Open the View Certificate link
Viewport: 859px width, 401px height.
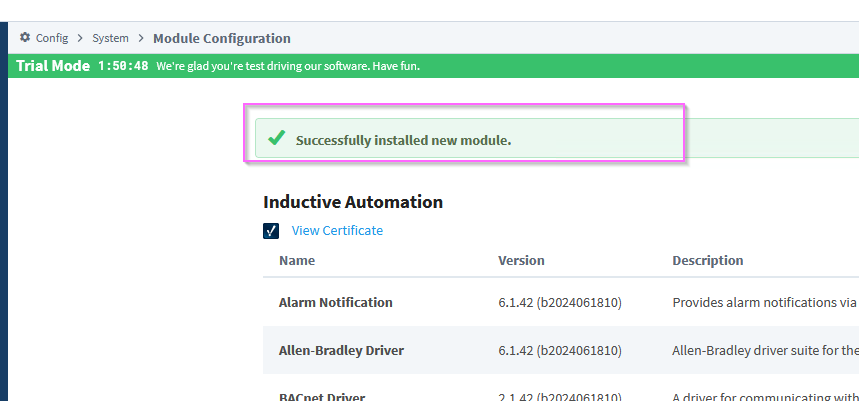[x=337, y=231]
